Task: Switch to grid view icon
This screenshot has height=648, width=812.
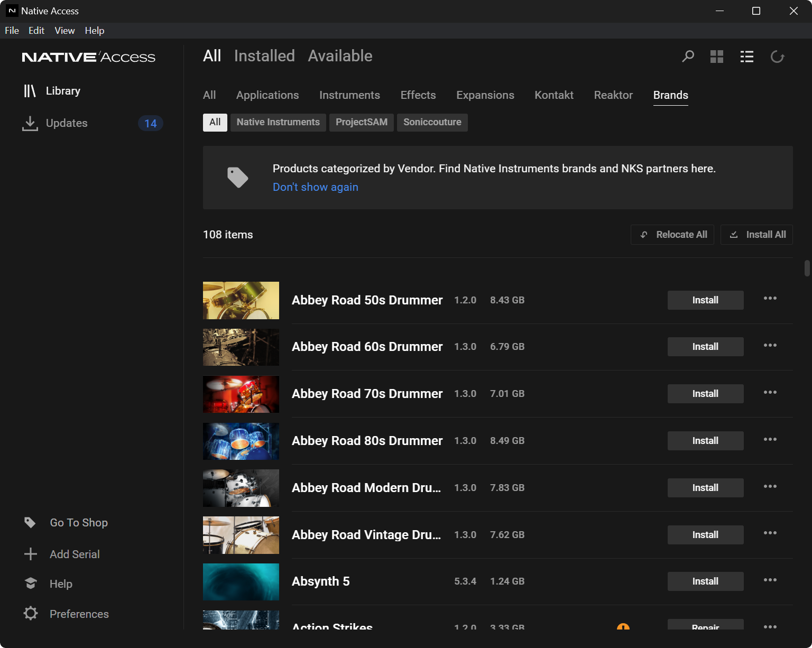Action: pyautogui.click(x=717, y=57)
